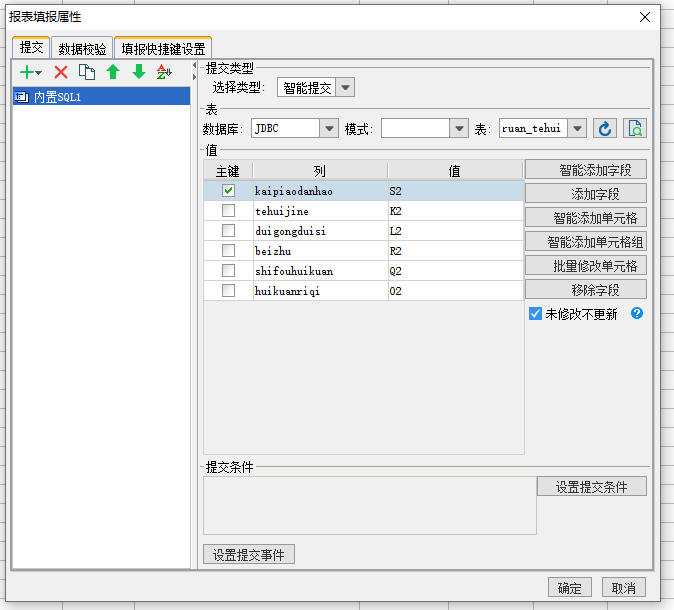Check primary key for tehuijine row
This screenshot has height=610, width=674.
228,211
